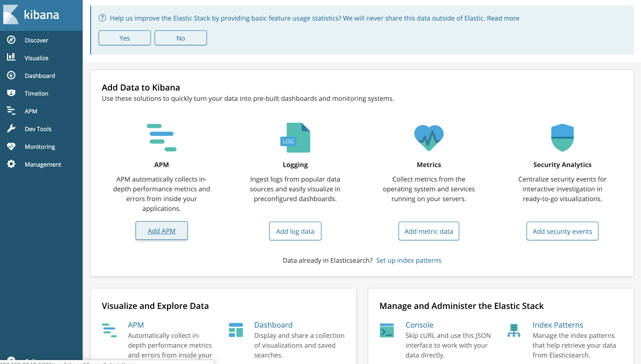
Task: Open Dev Tools with the wrench icon
Action: point(11,129)
